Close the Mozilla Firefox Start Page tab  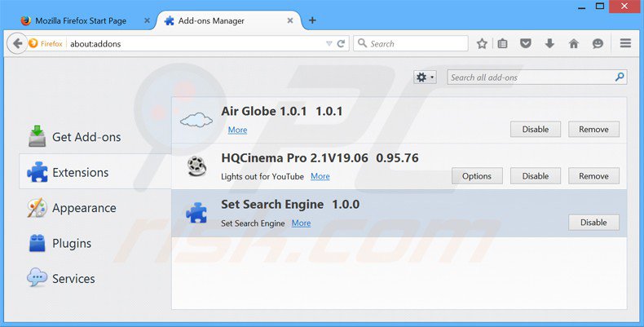click(x=147, y=20)
